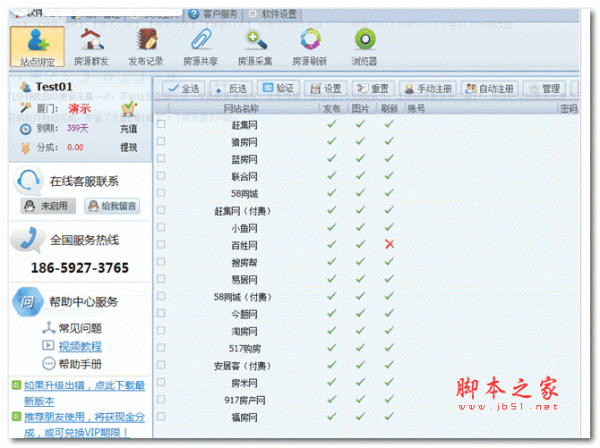Switch to the 软件设置 tab
This screenshot has height=448, width=600.
point(273,15)
